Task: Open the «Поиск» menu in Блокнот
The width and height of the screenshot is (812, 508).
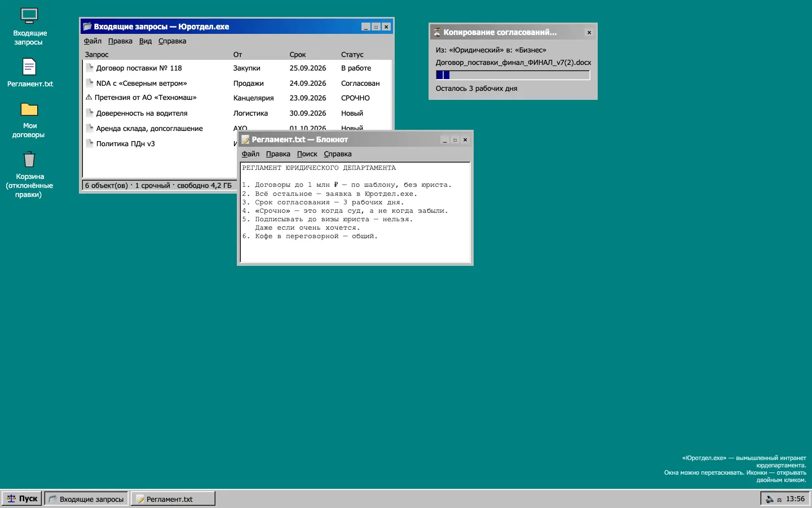Action: click(307, 154)
